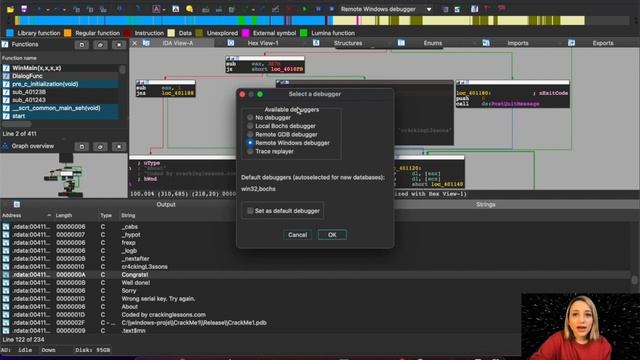Click the Structures tab icon

point(316,43)
